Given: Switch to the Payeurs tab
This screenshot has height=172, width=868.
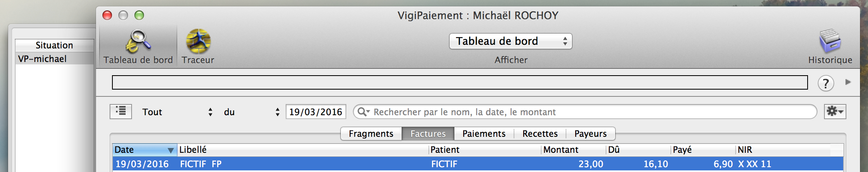Looking at the screenshot, I should (590, 134).
